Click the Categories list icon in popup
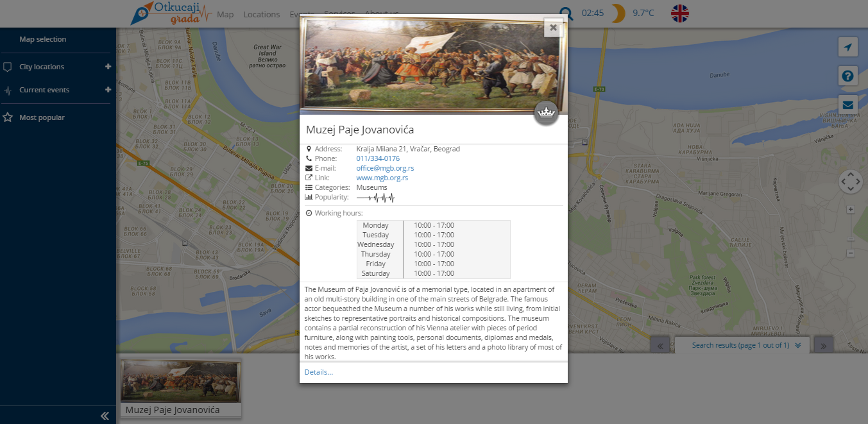The height and width of the screenshot is (424, 868). pyautogui.click(x=309, y=187)
